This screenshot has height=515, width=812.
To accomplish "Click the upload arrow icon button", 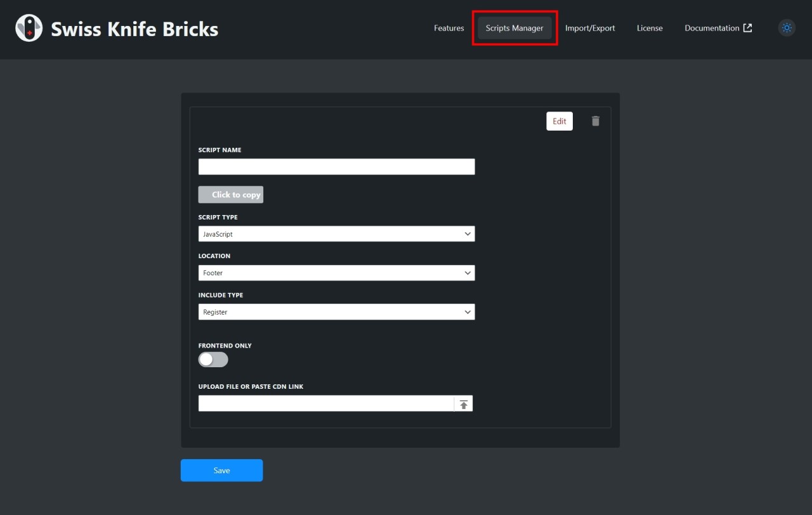I will [x=464, y=404].
